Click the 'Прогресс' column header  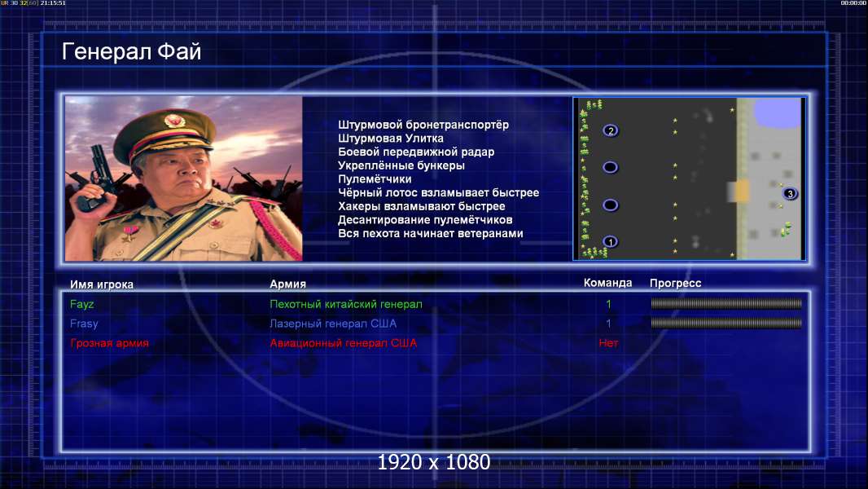pyautogui.click(x=675, y=283)
